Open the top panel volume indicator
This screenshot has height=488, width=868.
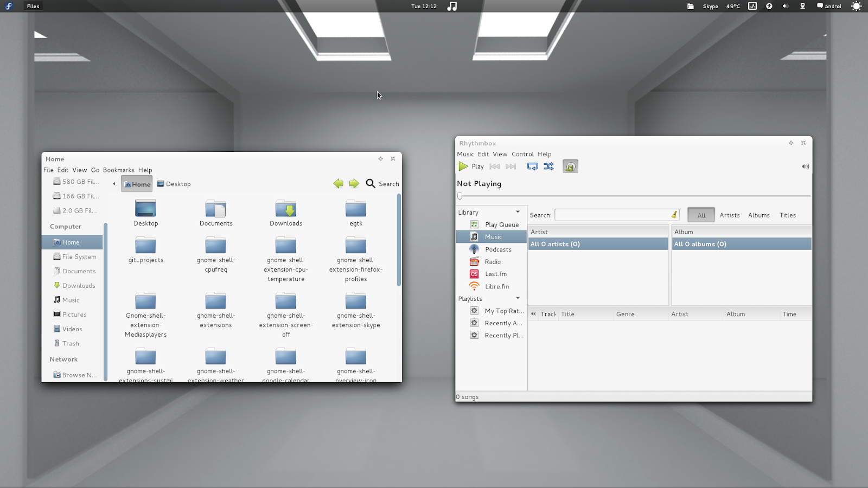click(785, 6)
